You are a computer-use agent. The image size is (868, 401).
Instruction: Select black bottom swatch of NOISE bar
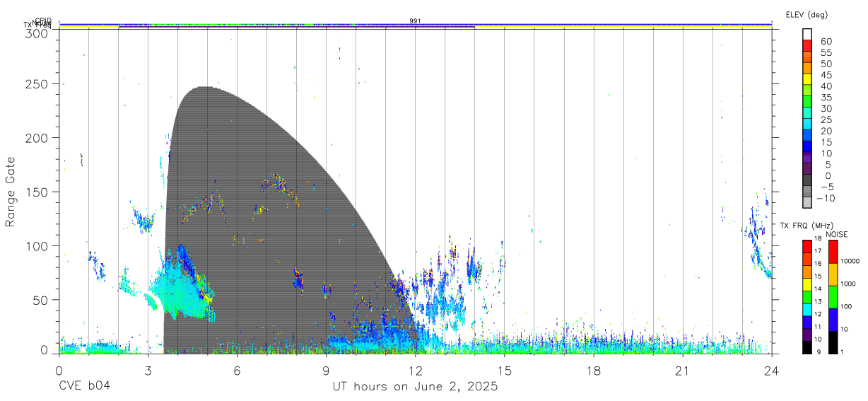tap(833, 342)
